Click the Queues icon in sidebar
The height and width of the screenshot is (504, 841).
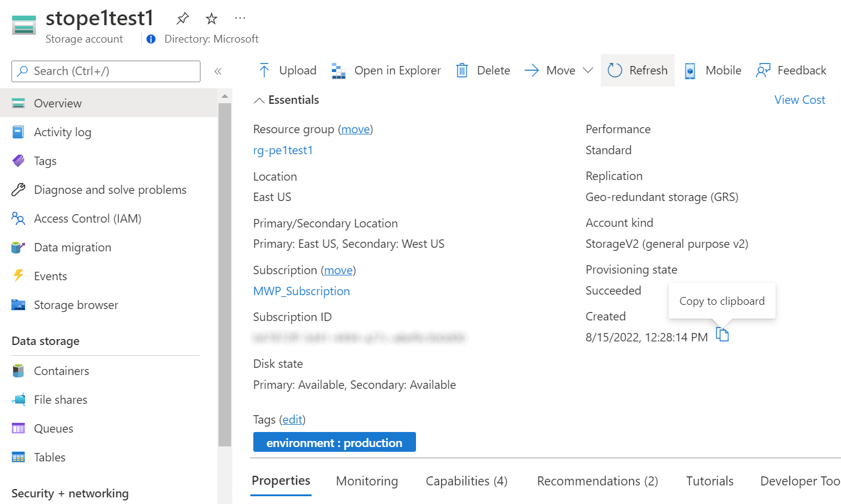point(18,428)
